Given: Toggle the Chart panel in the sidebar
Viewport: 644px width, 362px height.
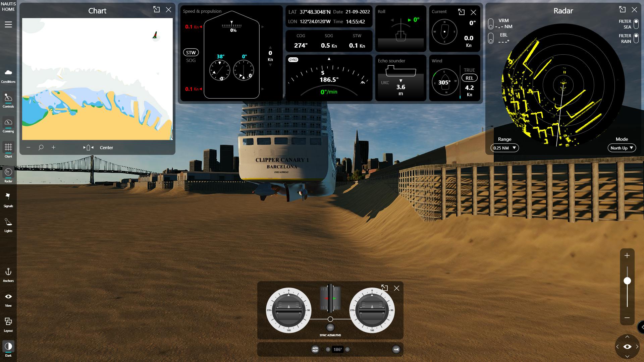Looking at the screenshot, I should click(x=8, y=150).
